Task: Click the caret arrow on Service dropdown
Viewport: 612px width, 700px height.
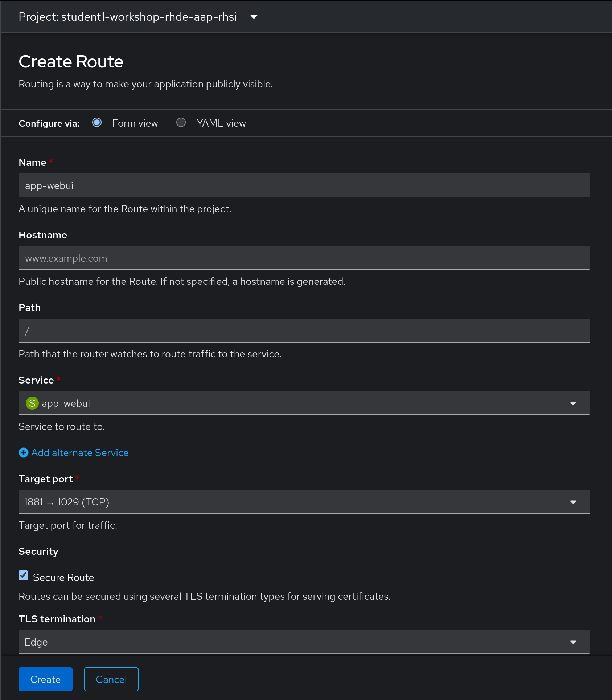Action: (573, 404)
